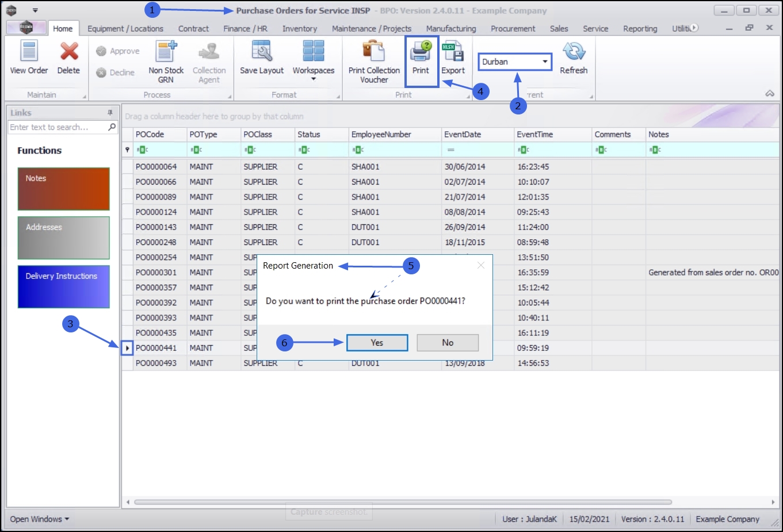This screenshot has height=532, width=783.
Task: Open the Service tab
Action: click(595, 28)
